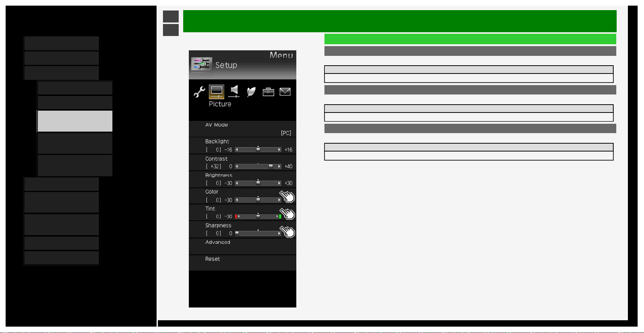This screenshot has width=644, height=333.
Task: Click the Backlight slider handle
Action: [x=258, y=149]
